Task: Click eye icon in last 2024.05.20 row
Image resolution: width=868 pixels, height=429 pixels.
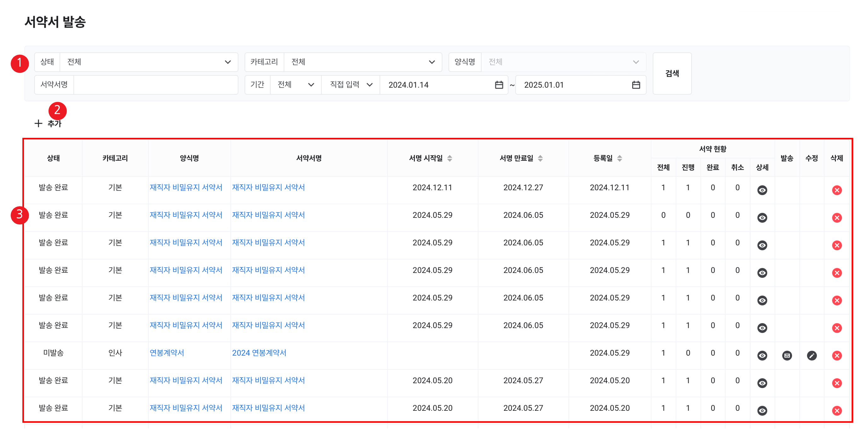Action: coord(762,410)
